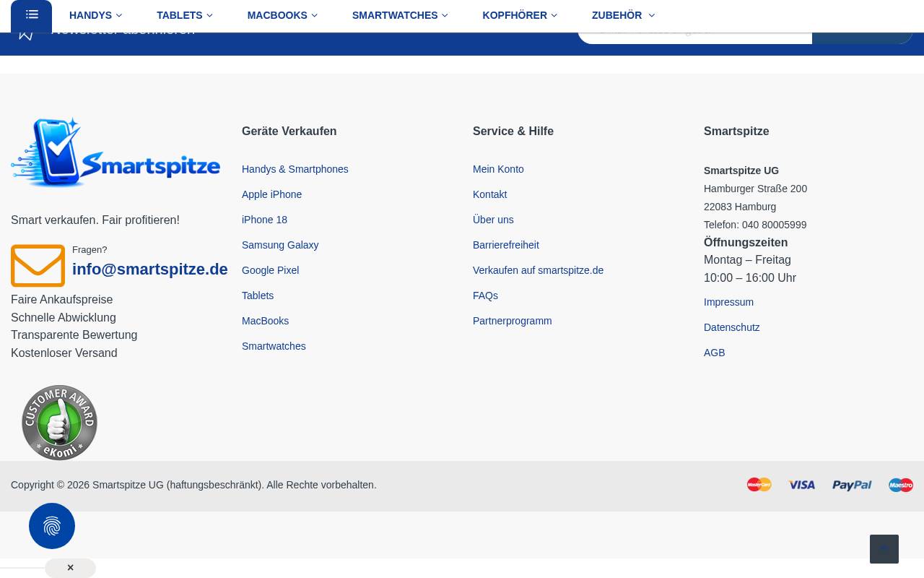The image size is (924, 578).
Task: Expand the KOPFHÖRER dropdown menu
Action: pos(520,15)
